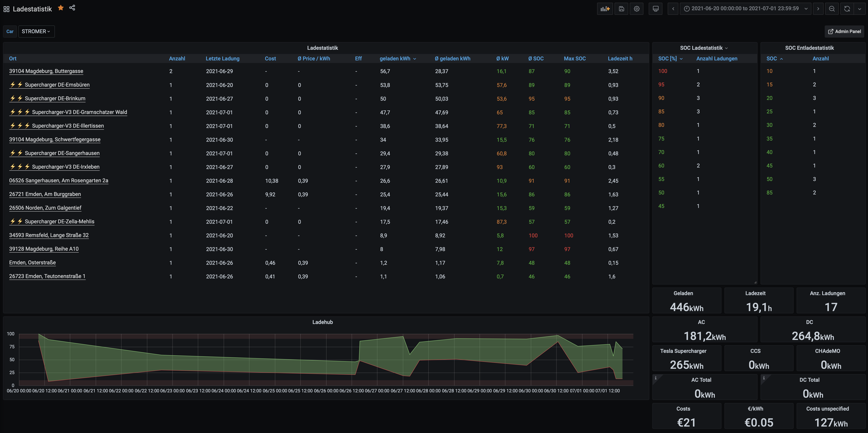Image resolution: width=868 pixels, height=433 pixels.
Task: Open the time range picker
Action: tap(745, 9)
